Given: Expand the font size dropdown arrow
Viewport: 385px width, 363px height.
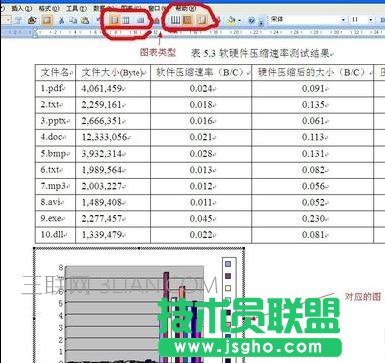Looking at the screenshot, I should click(370, 20).
